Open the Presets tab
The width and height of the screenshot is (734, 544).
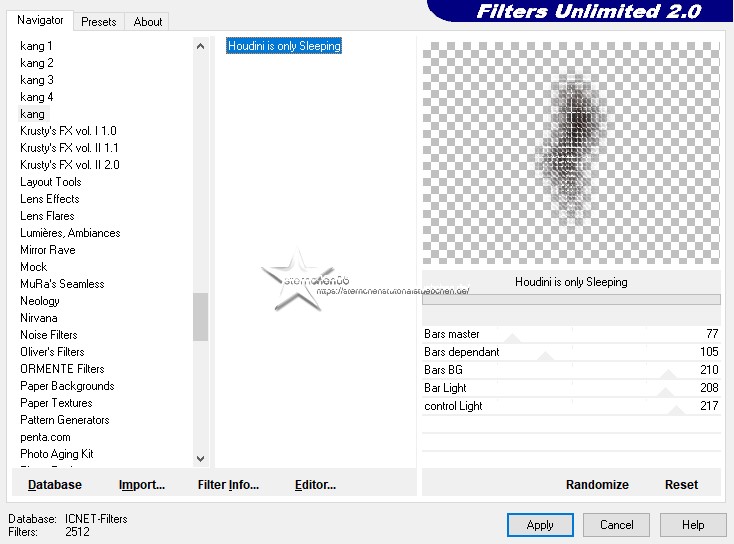pyautogui.click(x=98, y=22)
